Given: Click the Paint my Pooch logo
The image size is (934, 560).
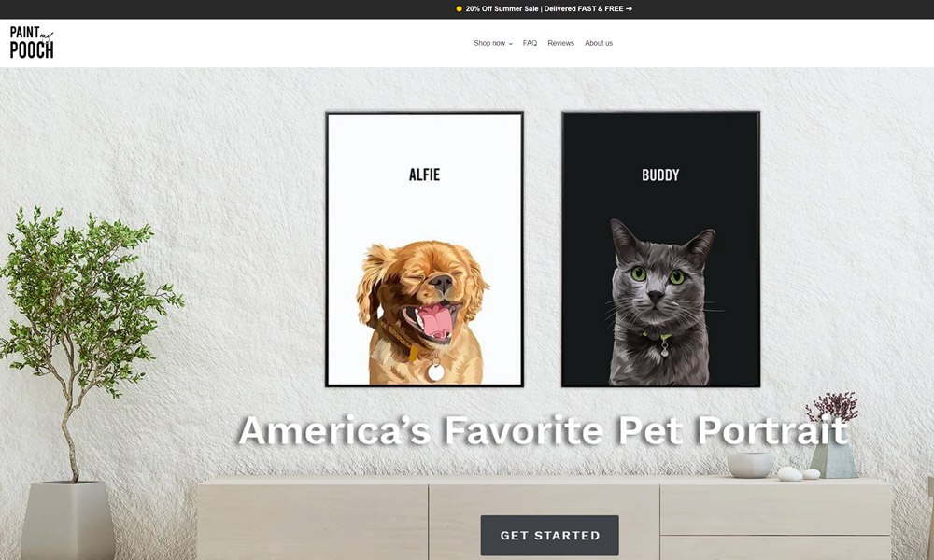Looking at the screenshot, I should 32,42.
